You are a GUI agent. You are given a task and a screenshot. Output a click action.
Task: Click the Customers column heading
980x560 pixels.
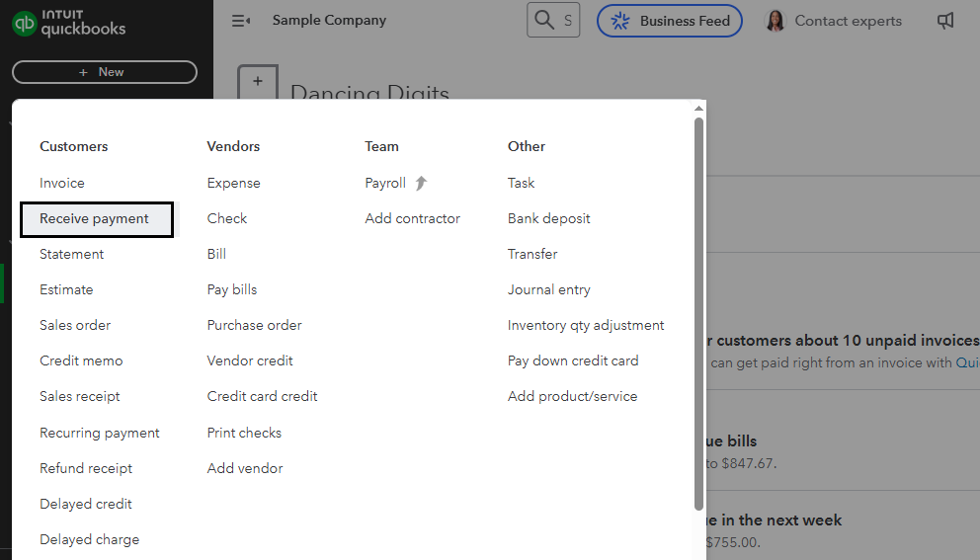tap(74, 147)
